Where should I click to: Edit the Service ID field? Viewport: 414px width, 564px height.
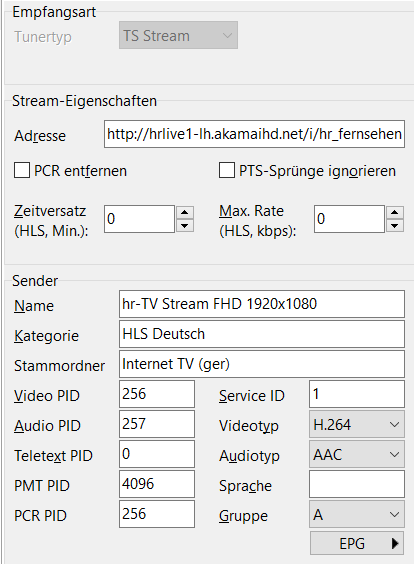357,394
